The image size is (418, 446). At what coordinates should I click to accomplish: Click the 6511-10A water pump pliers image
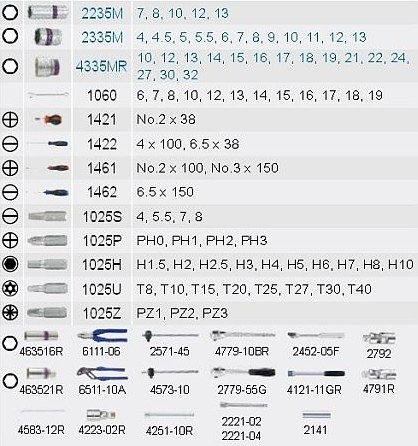tap(102, 374)
